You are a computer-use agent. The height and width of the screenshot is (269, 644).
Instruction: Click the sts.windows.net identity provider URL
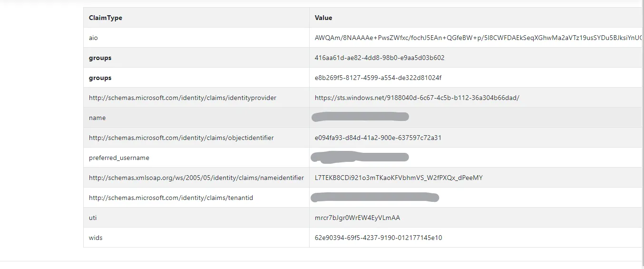click(x=417, y=98)
